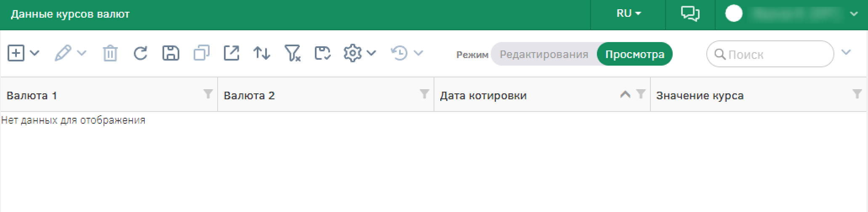This screenshot has height=212, width=868.
Task: Open the RU language dropdown
Action: click(x=628, y=13)
